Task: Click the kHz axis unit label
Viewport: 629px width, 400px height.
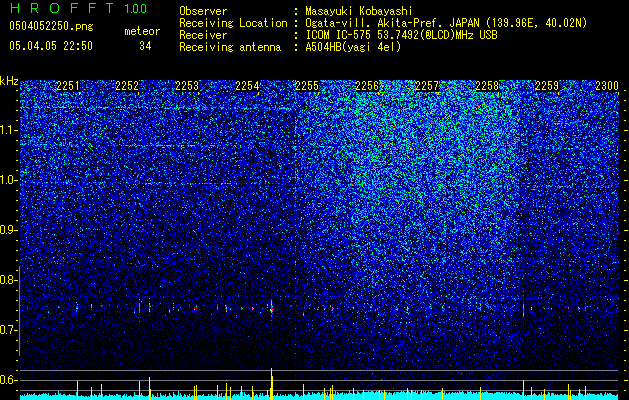Action: 9,81
